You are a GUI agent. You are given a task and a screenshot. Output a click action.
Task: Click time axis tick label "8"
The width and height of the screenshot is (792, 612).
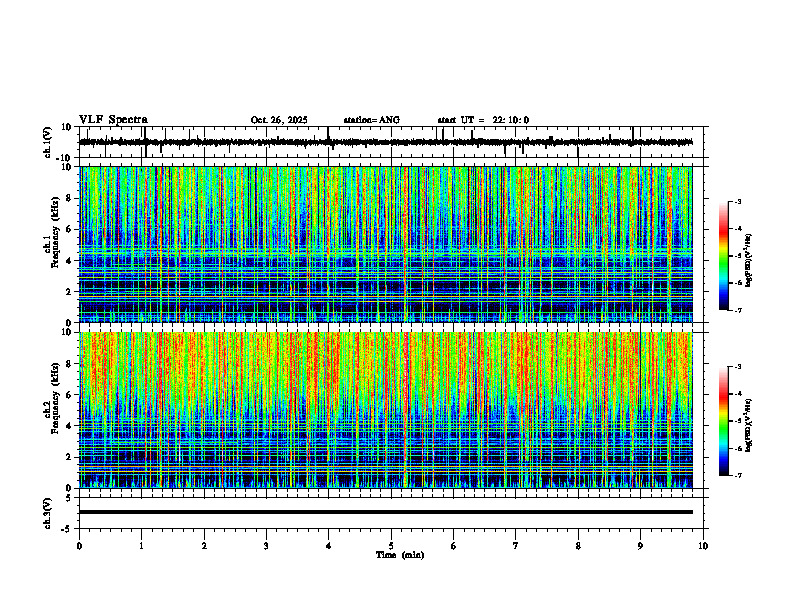pyautogui.click(x=578, y=546)
